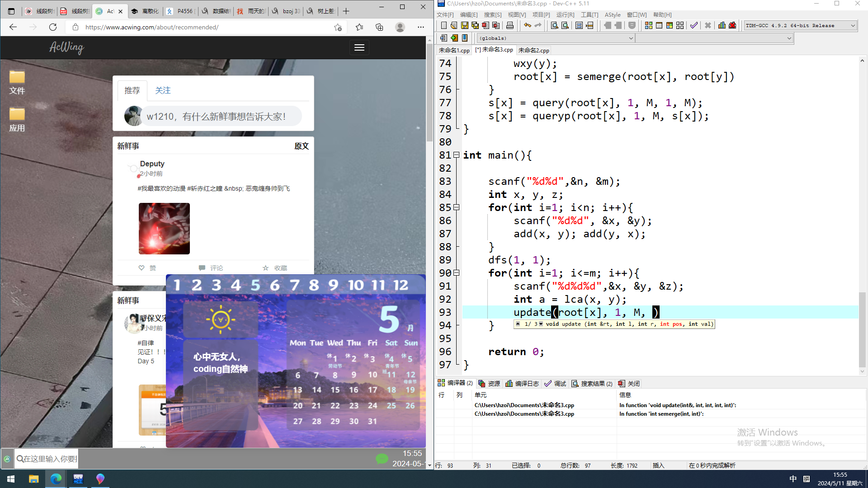Click the Undo arrow in Dev-C++ toolbar
This screenshot has height=488, width=868.
point(527,26)
